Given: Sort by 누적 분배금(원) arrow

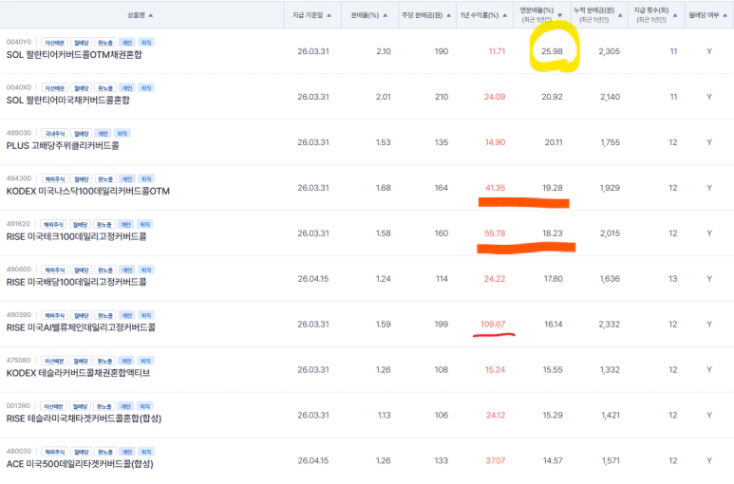Looking at the screenshot, I should coord(620,15).
